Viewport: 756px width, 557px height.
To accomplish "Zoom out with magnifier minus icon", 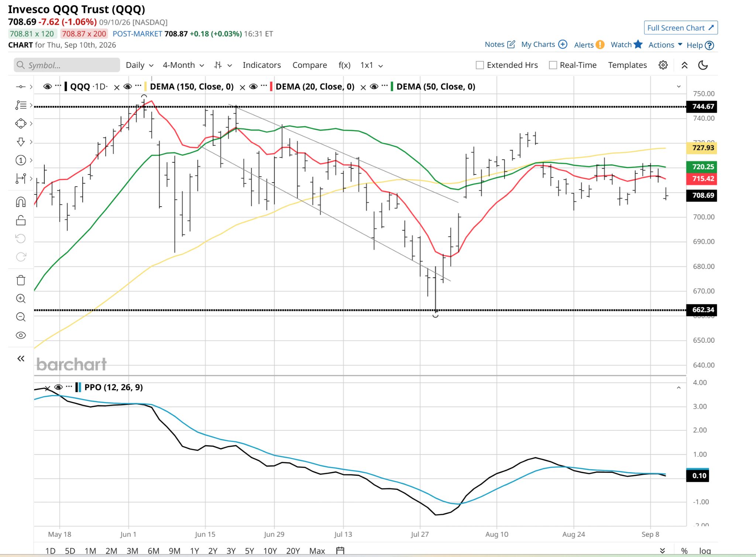I will point(21,317).
